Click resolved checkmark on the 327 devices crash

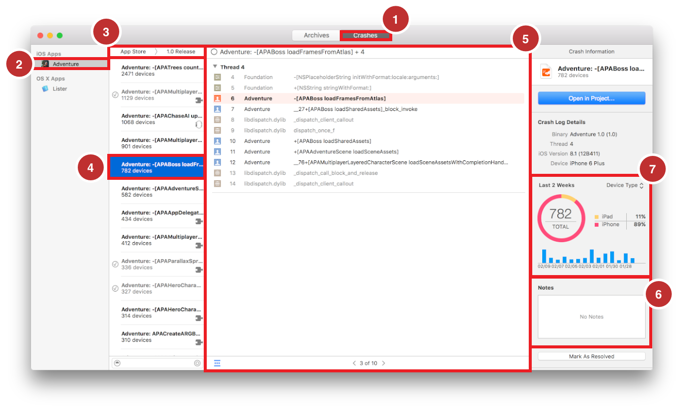click(x=115, y=288)
